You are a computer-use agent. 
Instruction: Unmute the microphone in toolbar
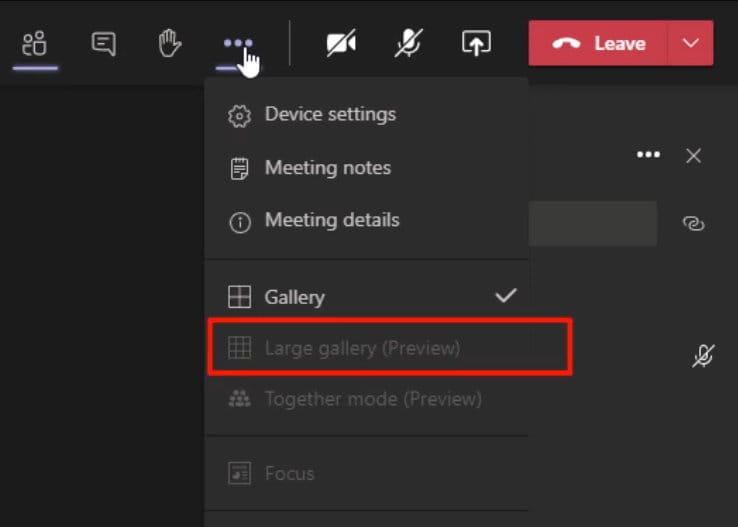click(408, 44)
